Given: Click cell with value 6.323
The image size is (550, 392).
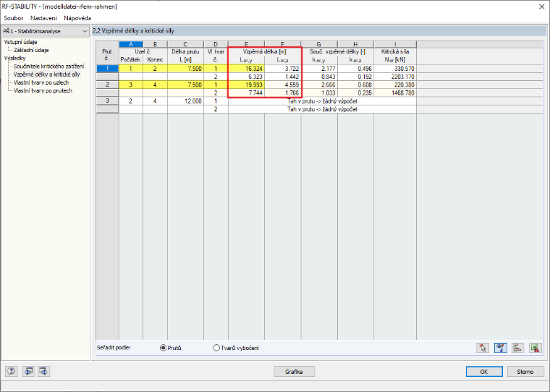Looking at the screenshot, I should pos(246,77).
